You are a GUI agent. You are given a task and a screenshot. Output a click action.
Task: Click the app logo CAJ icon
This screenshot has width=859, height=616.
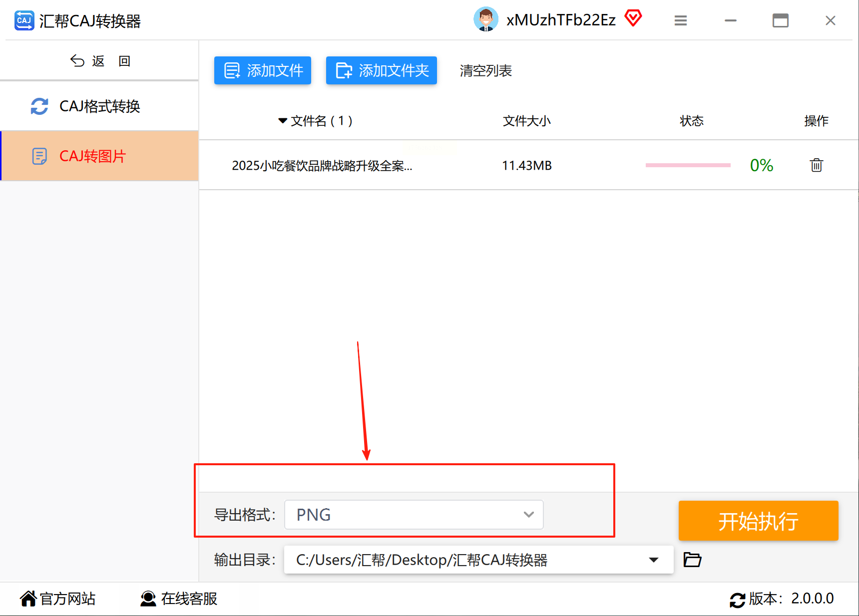[x=24, y=20]
